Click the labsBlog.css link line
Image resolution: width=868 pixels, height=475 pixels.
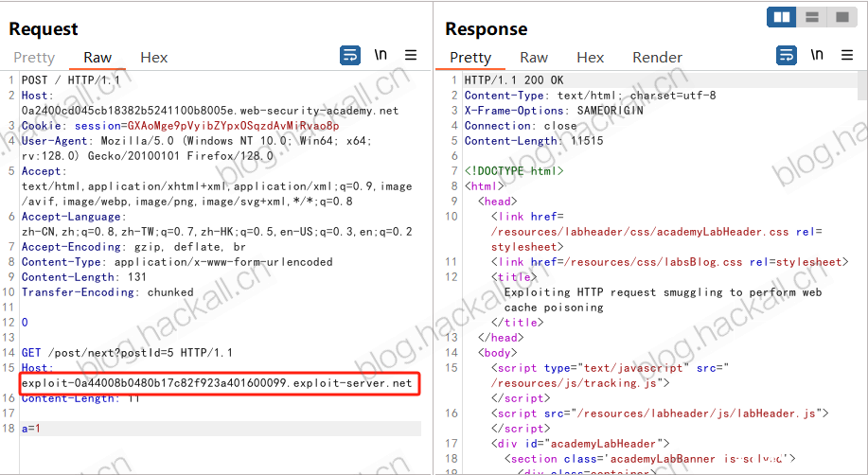coord(670,262)
